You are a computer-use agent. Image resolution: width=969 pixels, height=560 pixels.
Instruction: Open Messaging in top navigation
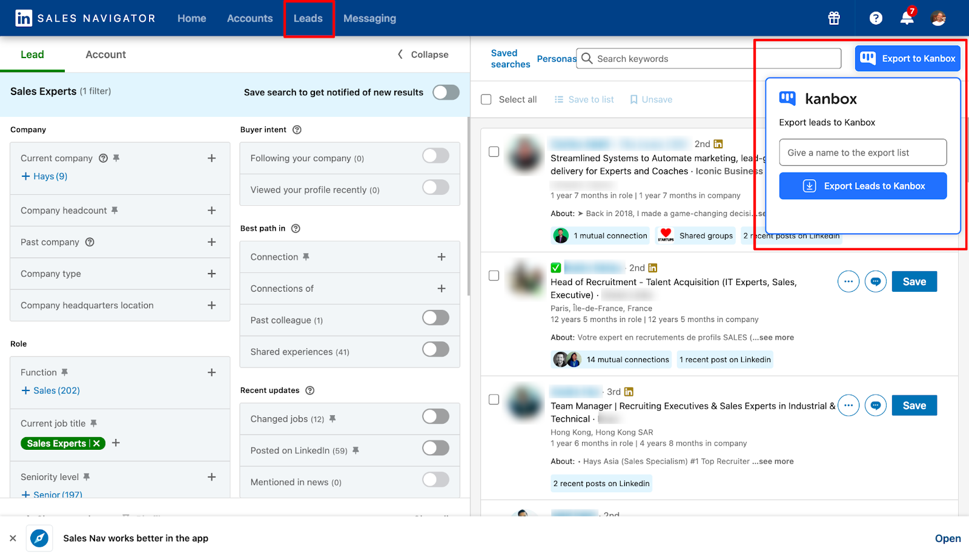pos(369,18)
